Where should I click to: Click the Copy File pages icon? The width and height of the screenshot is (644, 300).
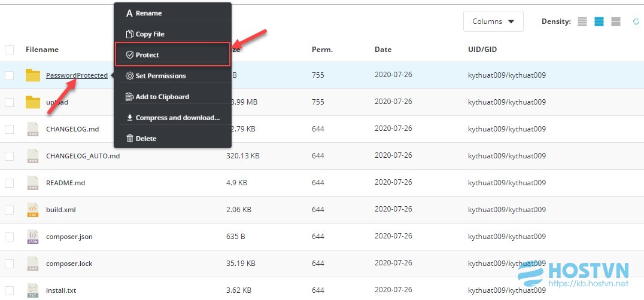tap(129, 34)
